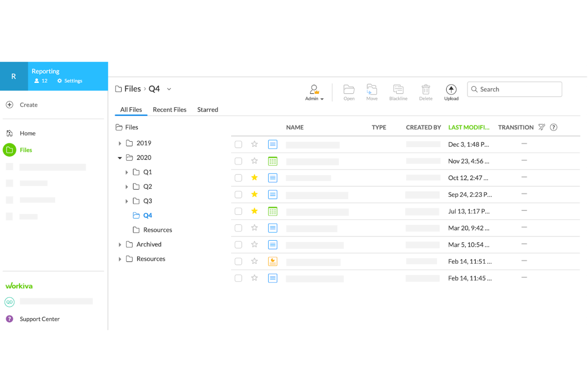
Task: Click the QD user avatar icon
Action: [x=10, y=302]
